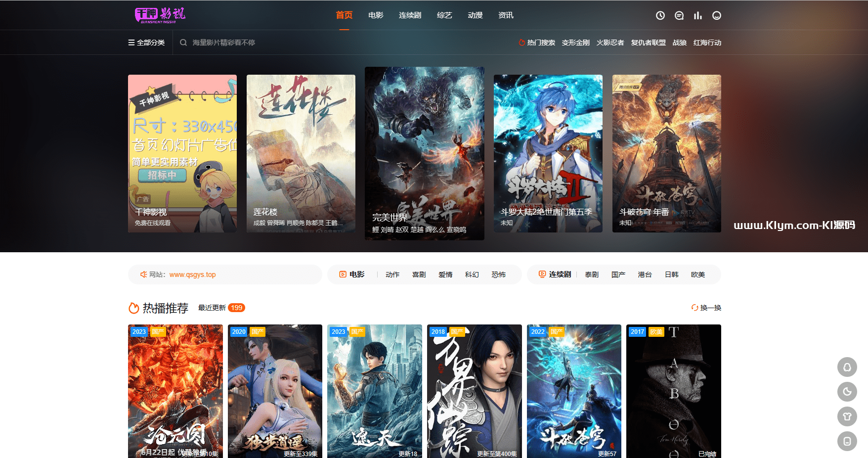Click the floating mobile phone button
Viewport: 868px width, 458px height.
(847, 441)
